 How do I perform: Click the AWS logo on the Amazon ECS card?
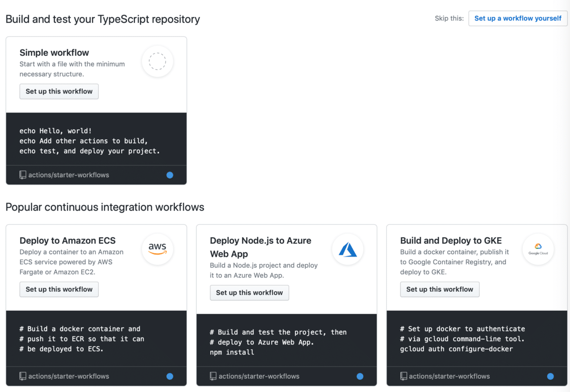157,249
